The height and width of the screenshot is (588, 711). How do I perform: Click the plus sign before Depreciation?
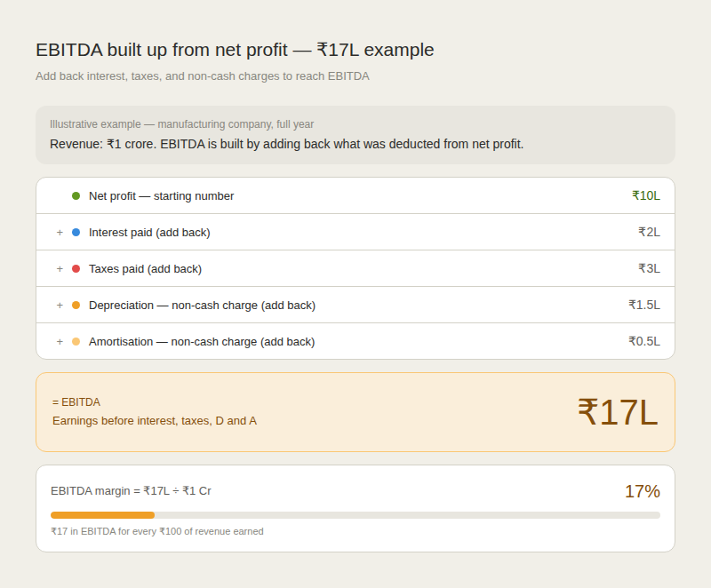coord(60,306)
